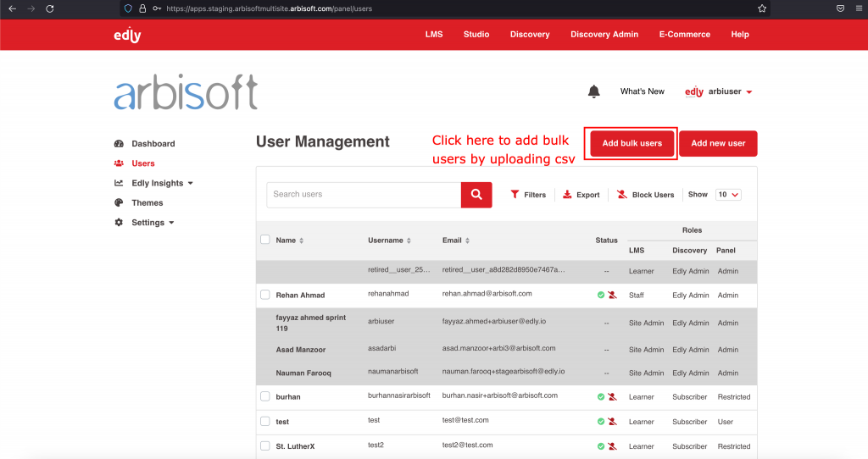Open LMS in top navigation
Image resolution: width=868 pixels, height=459 pixels.
pos(434,34)
